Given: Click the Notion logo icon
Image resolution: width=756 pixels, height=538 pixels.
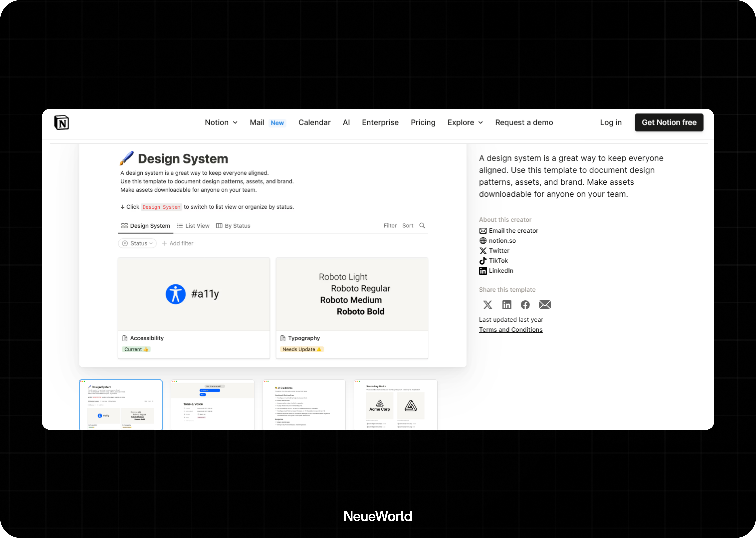Looking at the screenshot, I should click(62, 123).
